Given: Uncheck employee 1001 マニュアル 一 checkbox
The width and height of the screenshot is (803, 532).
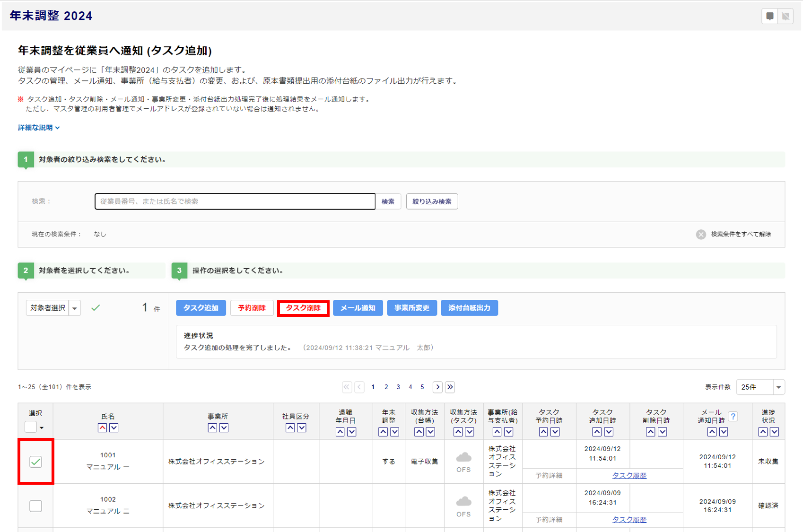Looking at the screenshot, I should (x=35, y=462).
